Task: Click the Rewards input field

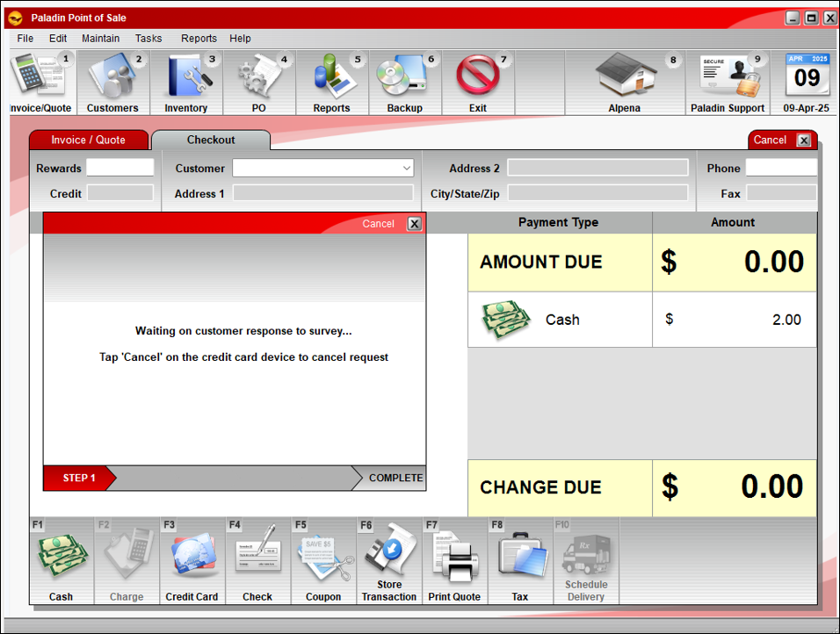Action: click(x=120, y=168)
